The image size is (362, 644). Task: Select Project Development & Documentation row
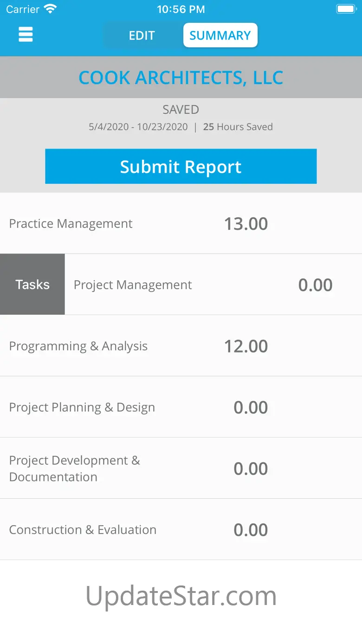point(181,468)
